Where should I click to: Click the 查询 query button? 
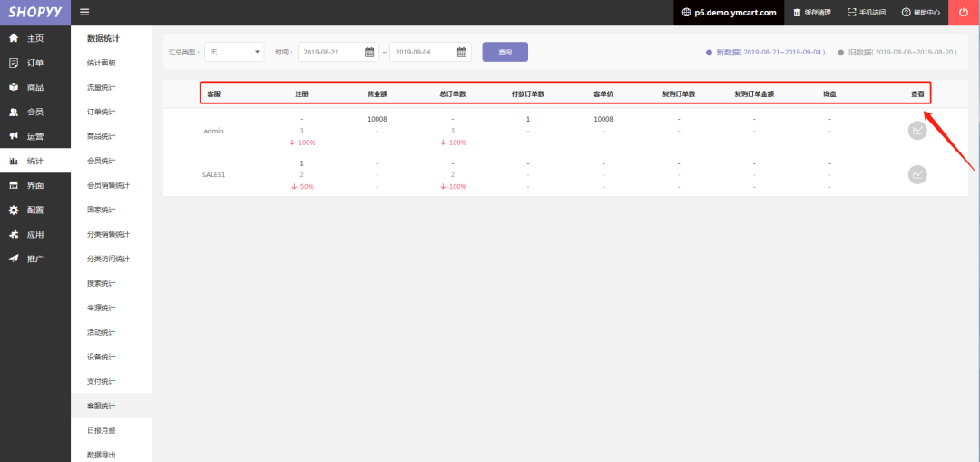(x=505, y=52)
